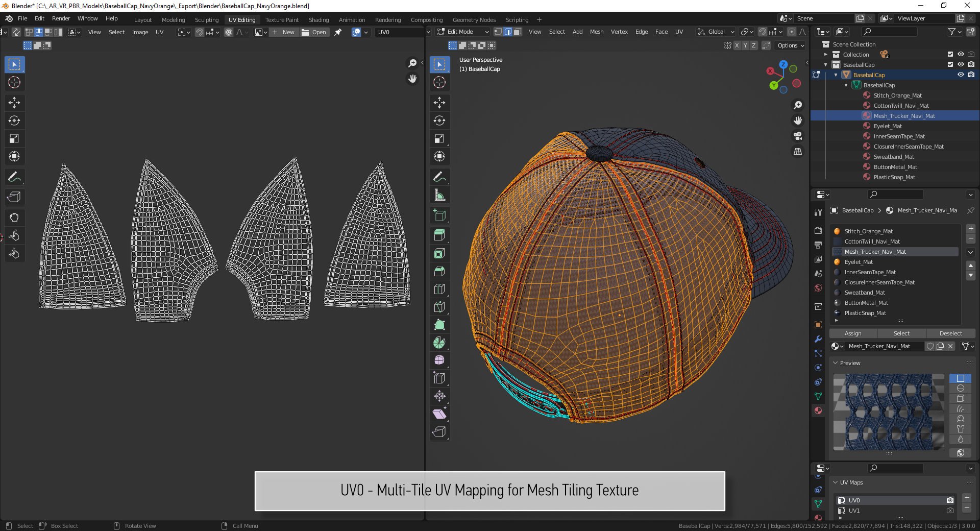
Task: Open the Vertex menu in 3D viewport
Action: pyautogui.click(x=619, y=32)
